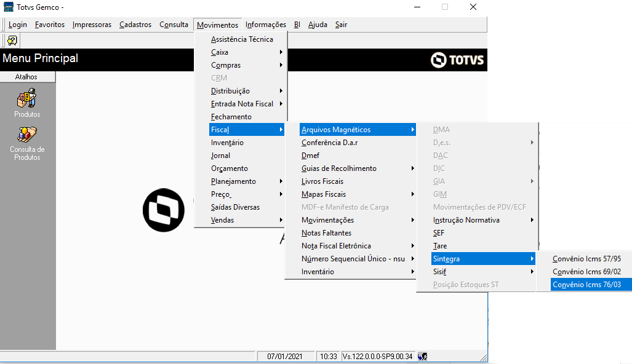Minimize the Totvs Gemco window
This screenshot has height=364, width=632.
click(417, 7)
